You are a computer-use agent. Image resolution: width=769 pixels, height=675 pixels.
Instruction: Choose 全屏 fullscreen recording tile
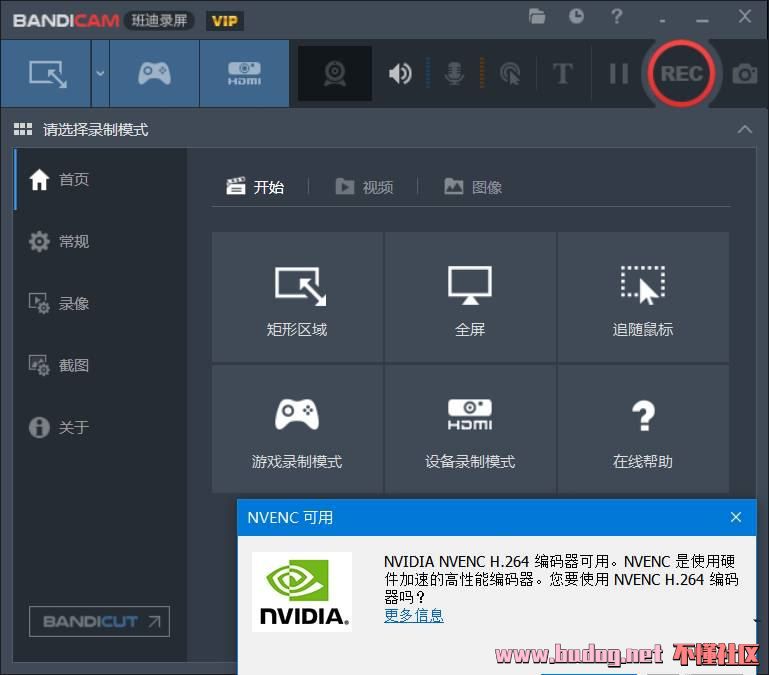coord(470,298)
